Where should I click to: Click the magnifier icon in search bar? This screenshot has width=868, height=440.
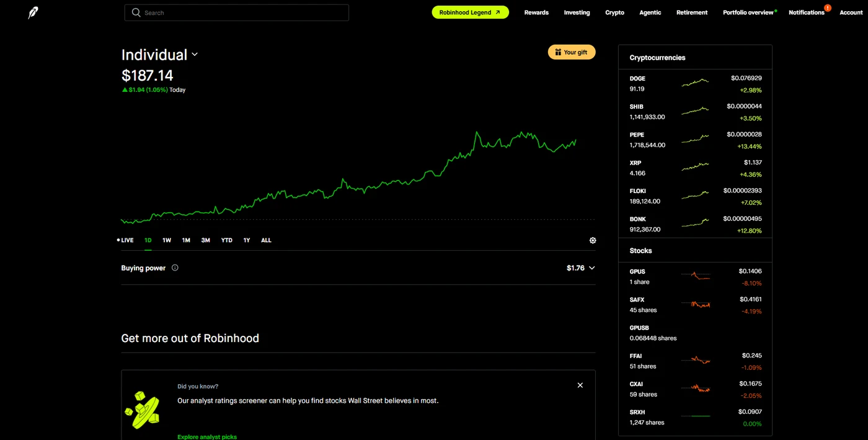click(x=136, y=12)
